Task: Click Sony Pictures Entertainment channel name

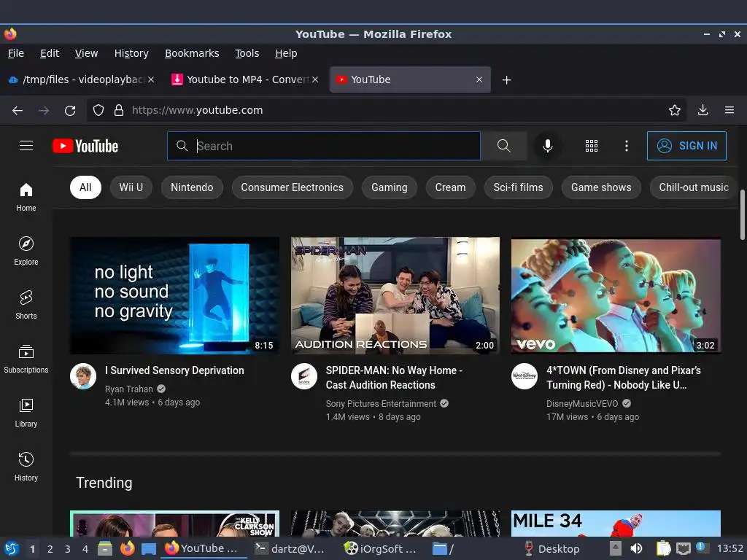Action: click(x=381, y=404)
